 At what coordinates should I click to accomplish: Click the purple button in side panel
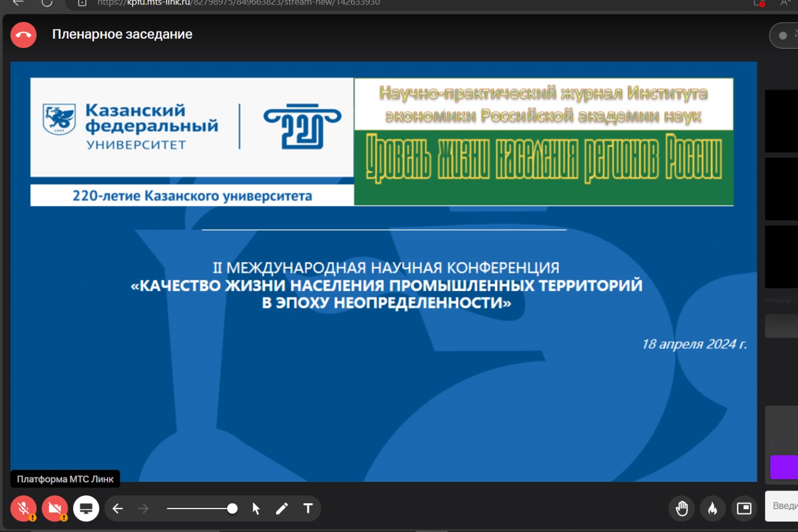point(784,467)
